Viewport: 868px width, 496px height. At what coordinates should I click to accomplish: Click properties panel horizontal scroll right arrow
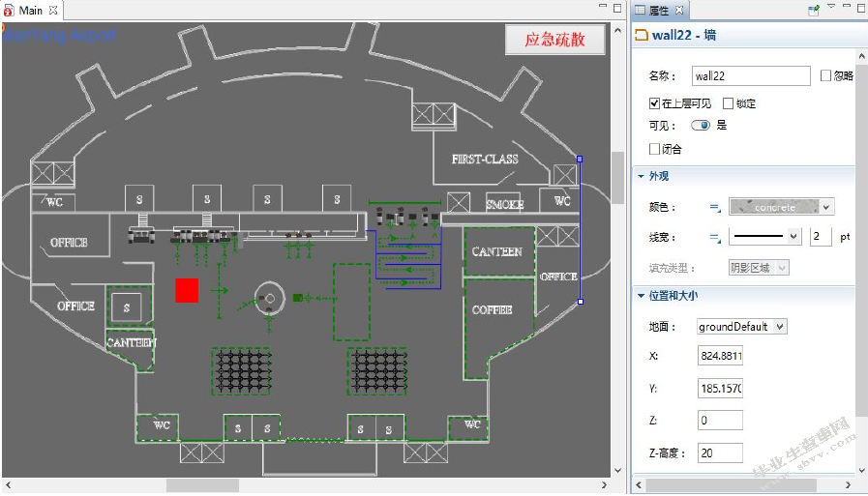pyautogui.click(x=848, y=485)
